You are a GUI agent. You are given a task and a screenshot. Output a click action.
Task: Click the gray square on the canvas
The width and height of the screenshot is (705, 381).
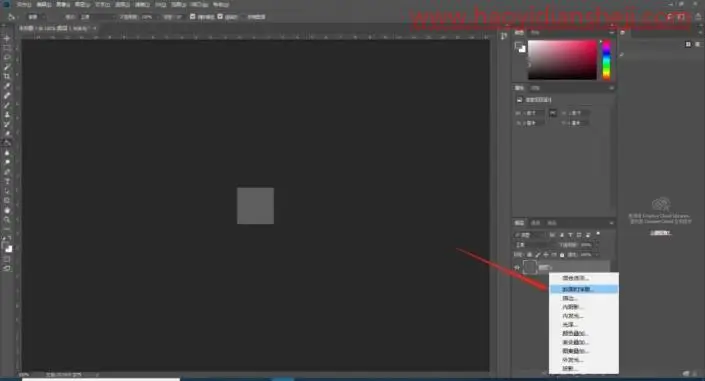click(255, 206)
